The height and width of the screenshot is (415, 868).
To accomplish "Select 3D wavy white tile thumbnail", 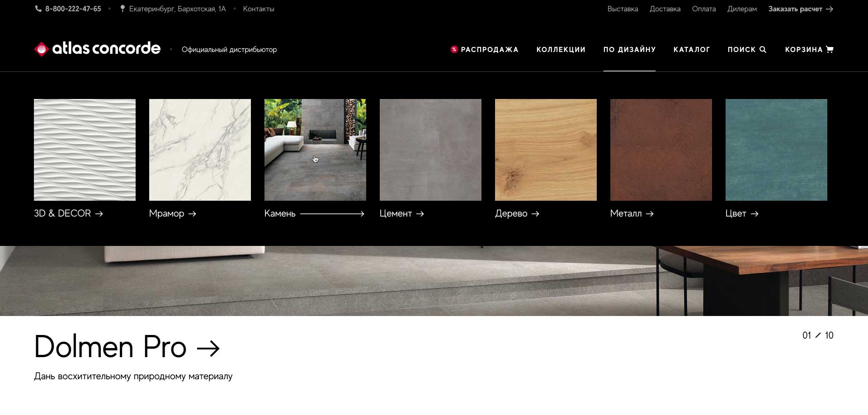I will [85, 150].
